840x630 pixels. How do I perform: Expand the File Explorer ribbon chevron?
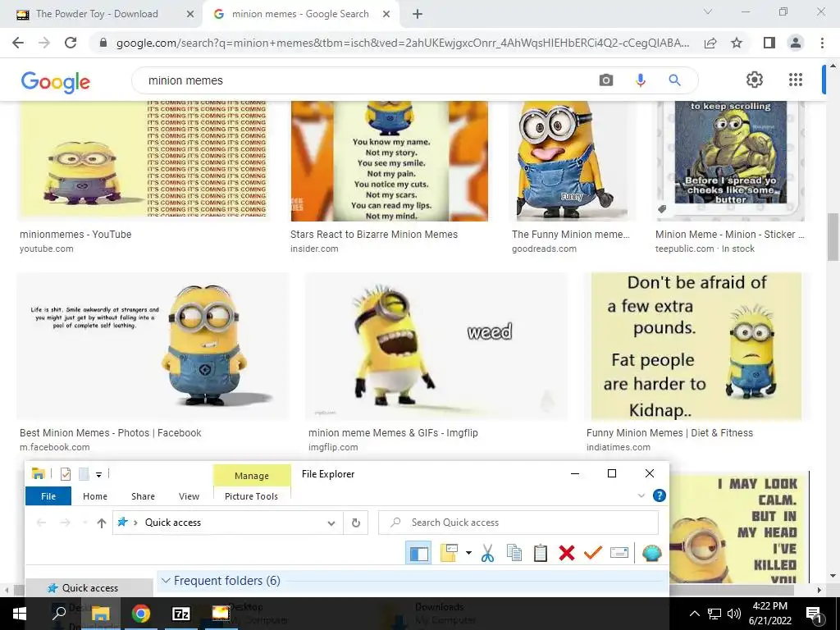641,495
